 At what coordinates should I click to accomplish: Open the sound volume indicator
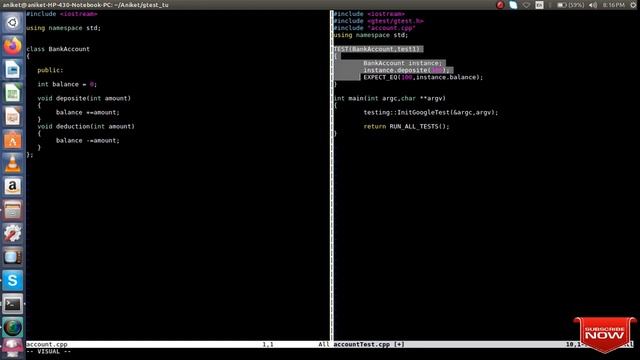[x=593, y=5]
